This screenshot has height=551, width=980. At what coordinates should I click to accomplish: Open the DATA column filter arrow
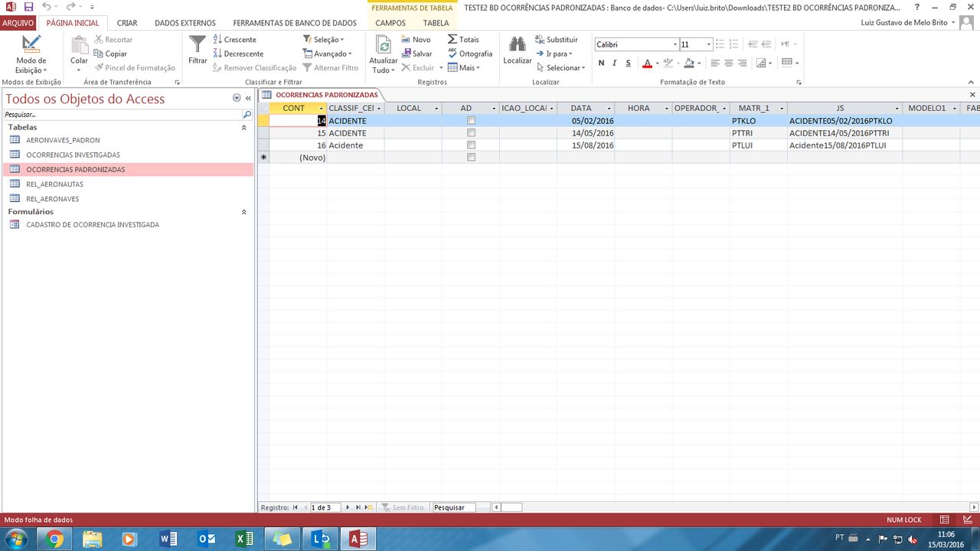[x=609, y=109]
